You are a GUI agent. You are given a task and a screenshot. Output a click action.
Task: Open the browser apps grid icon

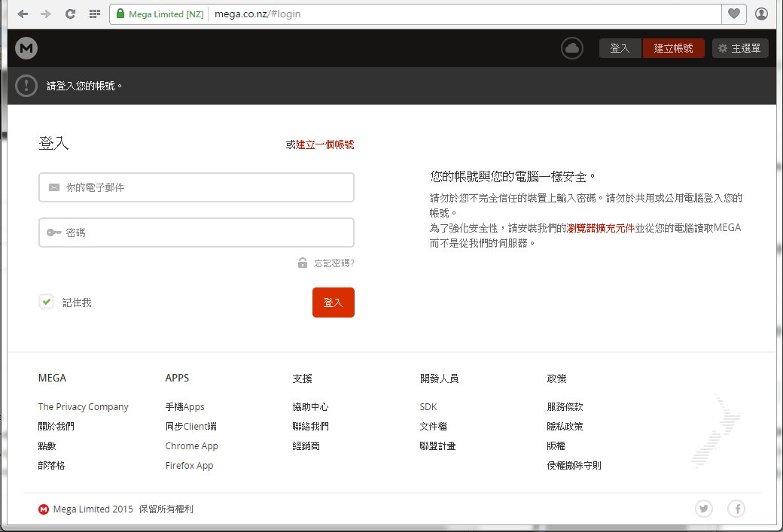pos(94,14)
